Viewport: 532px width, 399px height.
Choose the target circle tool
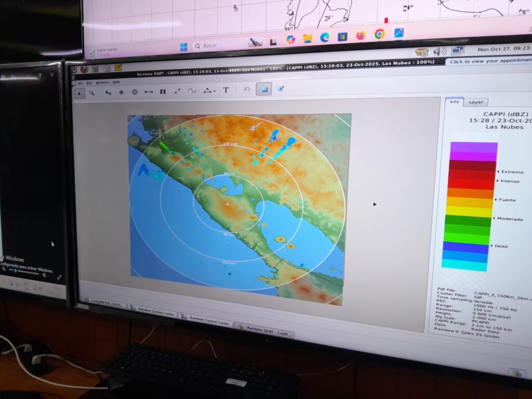point(135,92)
